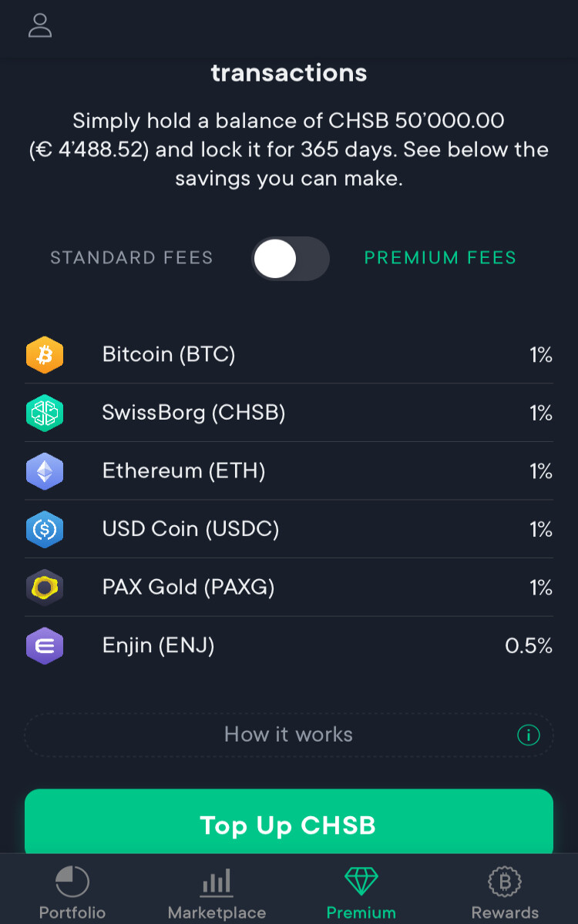Click the info icon beside How it works

(x=529, y=735)
